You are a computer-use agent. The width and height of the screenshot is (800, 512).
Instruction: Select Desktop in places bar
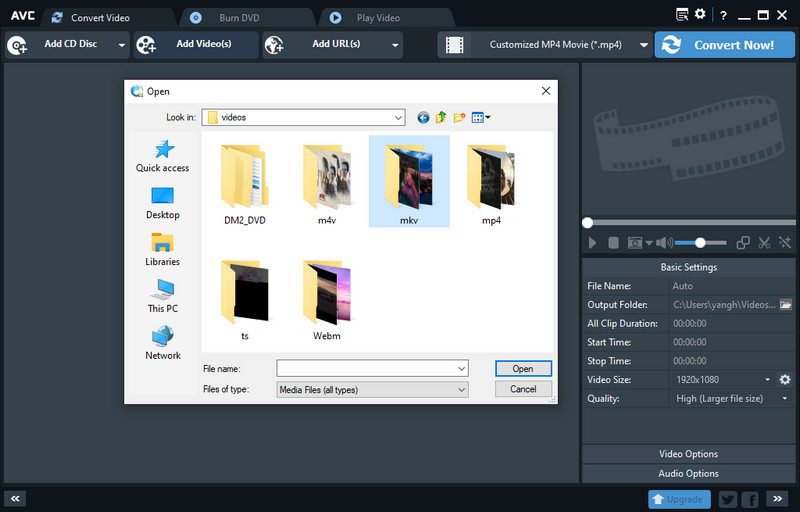162,203
